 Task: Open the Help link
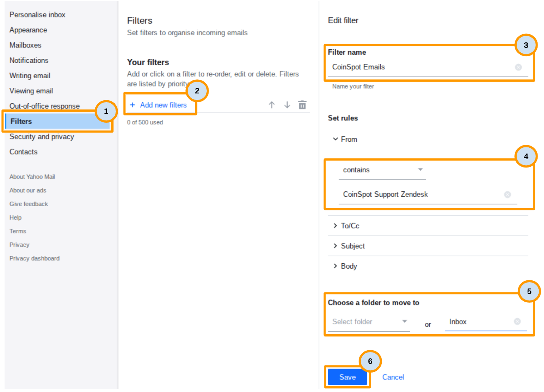point(15,218)
